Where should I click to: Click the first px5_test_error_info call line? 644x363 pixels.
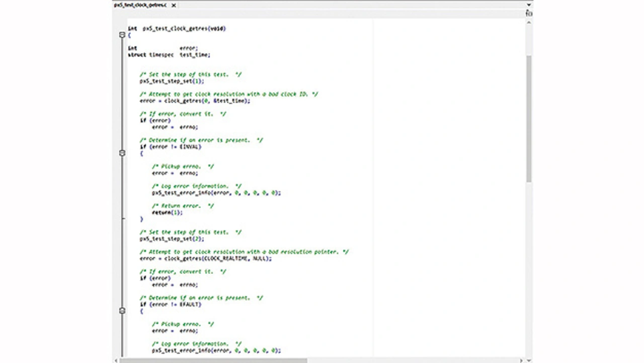[x=216, y=193]
